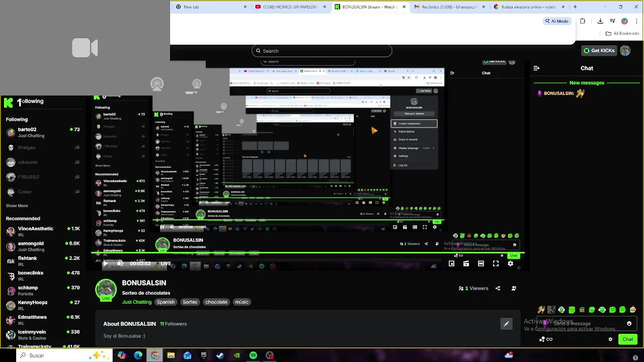
Task: Select the BONUSALSIN Stream tab
Action: coord(370,7)
